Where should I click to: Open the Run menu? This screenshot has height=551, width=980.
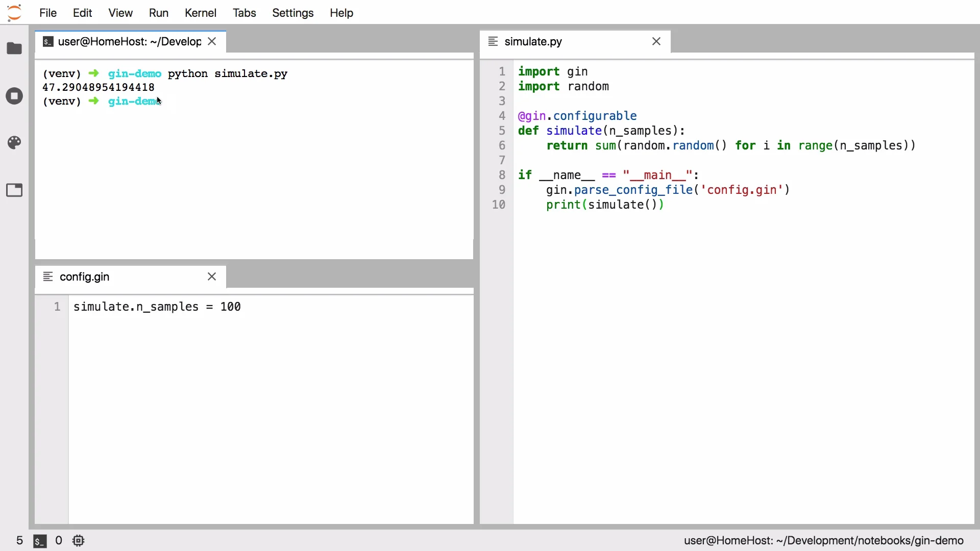[x=158, y=13]
